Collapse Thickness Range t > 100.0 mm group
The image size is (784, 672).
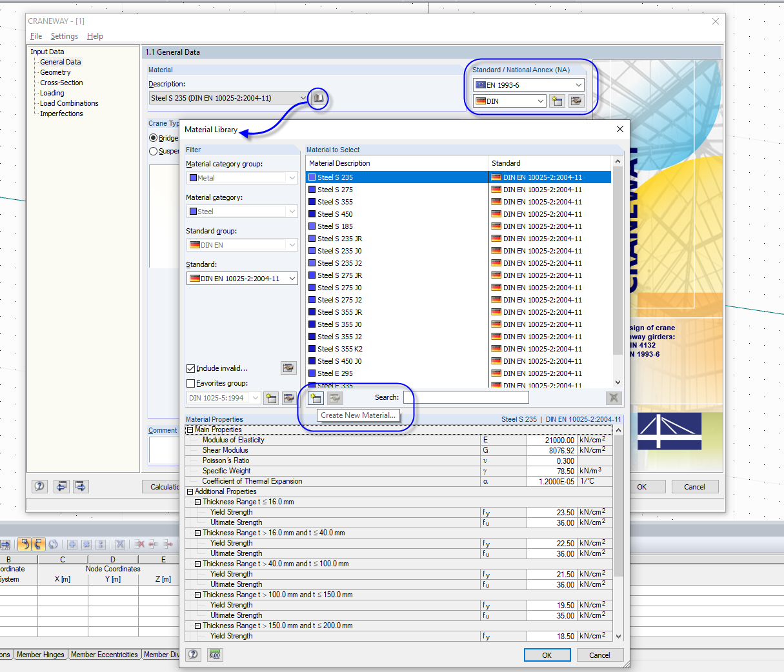(197, 595)
